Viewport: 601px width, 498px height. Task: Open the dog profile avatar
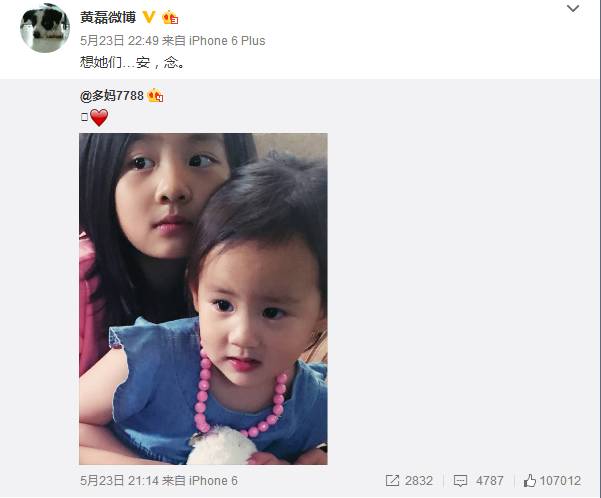tap(45, 28)
